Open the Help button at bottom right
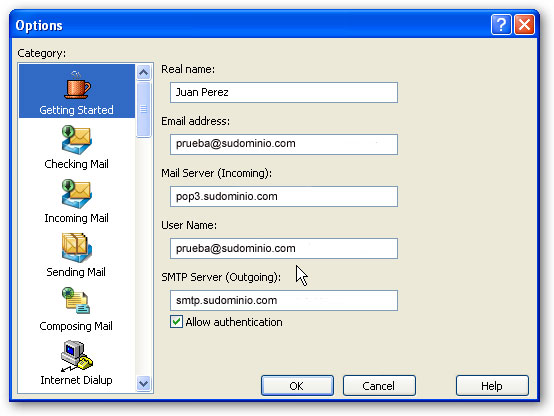The image size is (554, 416). pos(492,386)
